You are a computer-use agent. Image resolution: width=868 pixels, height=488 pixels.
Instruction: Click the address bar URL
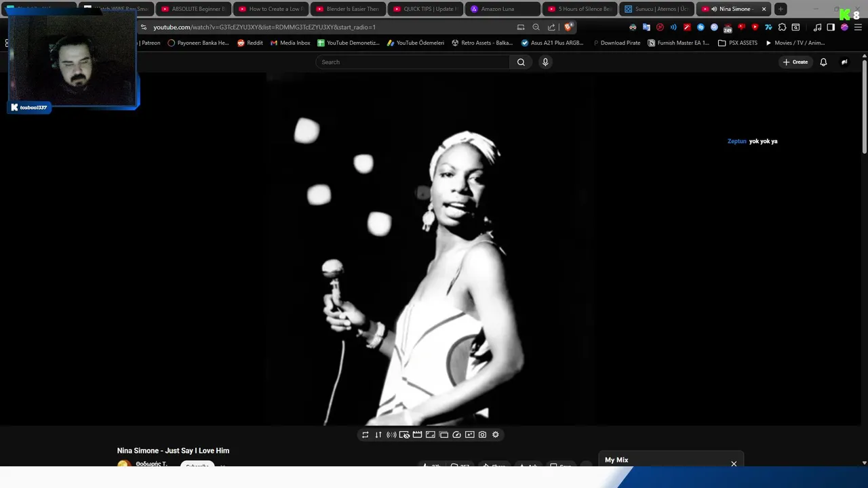point(264,27)
